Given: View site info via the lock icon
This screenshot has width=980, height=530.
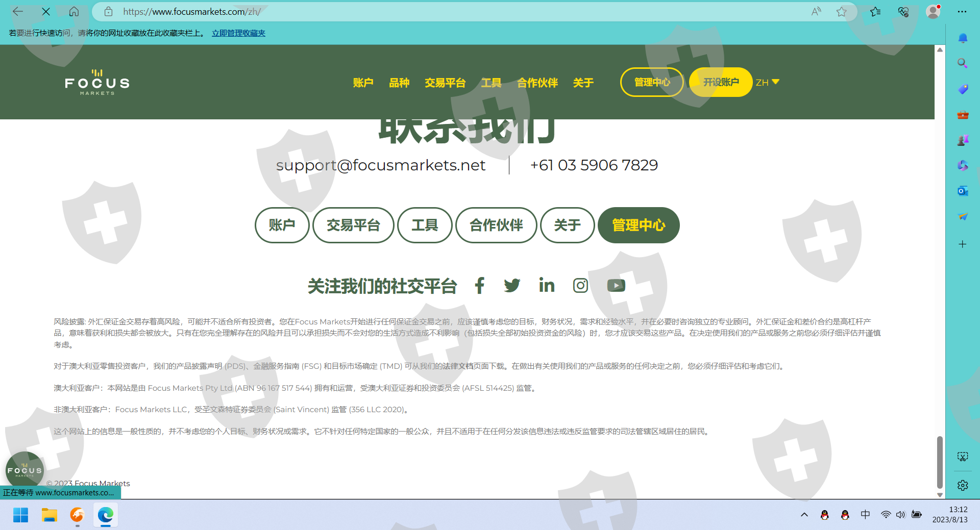Looking at the screenshot, I should point(108,12).
